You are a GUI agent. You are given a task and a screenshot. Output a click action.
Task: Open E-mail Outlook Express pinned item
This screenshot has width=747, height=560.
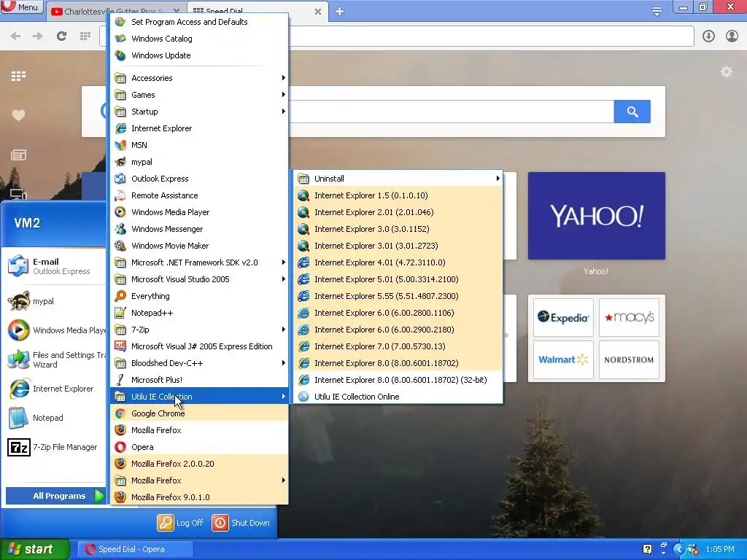click(x=54, y=266)
